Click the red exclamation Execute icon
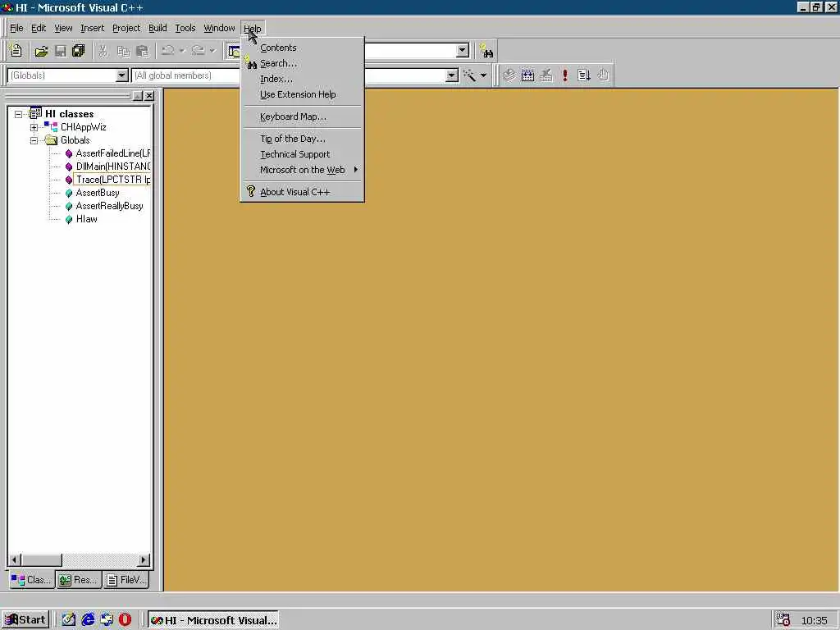 (564, 75)
